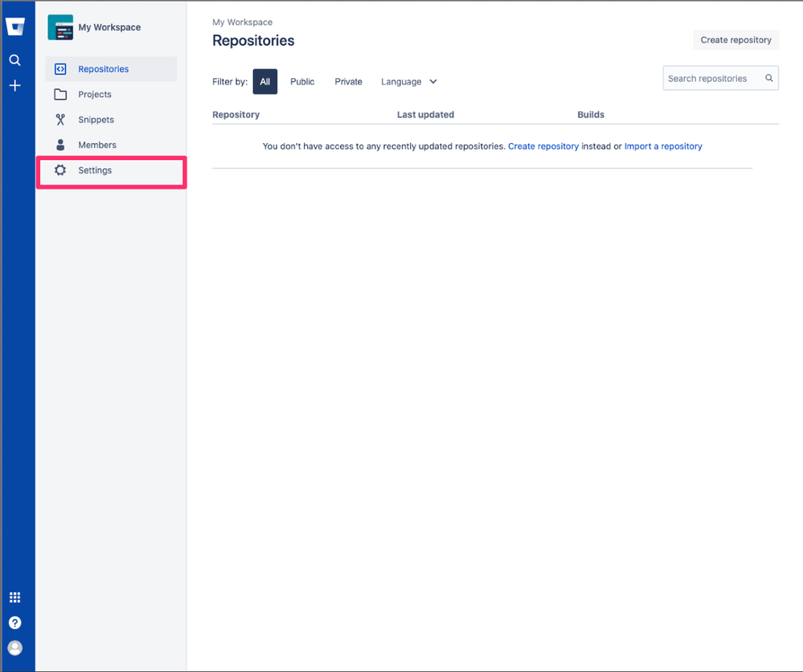803x672 pixels.
Task: Click the Bitbucket logo icon
Action: pyautogui.click(x=14, y=27)
